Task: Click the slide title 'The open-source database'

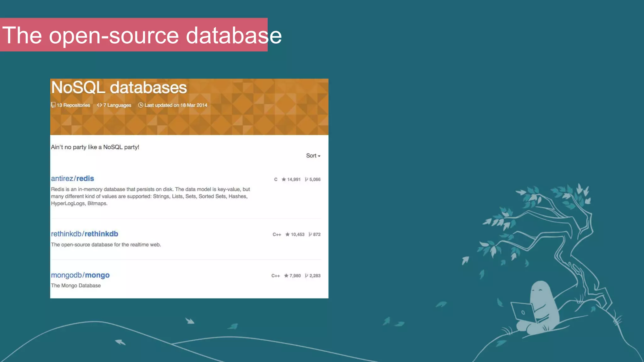Action: pos(142,35)
